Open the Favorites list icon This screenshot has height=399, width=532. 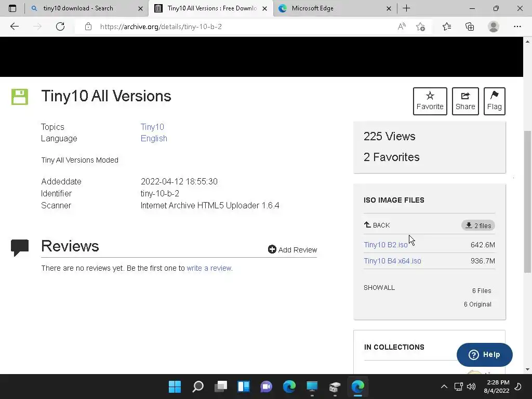pyautogui.click(x=447, y=26)
